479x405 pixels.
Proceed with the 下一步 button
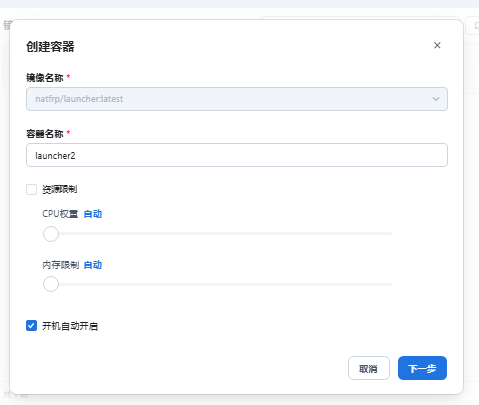click(422, 368)
